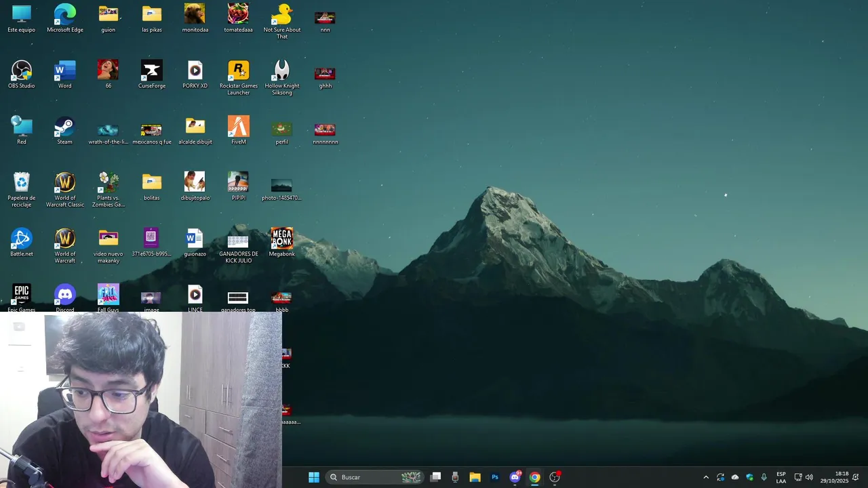Select the PORKY XD media file
868x488 pixels.
coord(195,75)
